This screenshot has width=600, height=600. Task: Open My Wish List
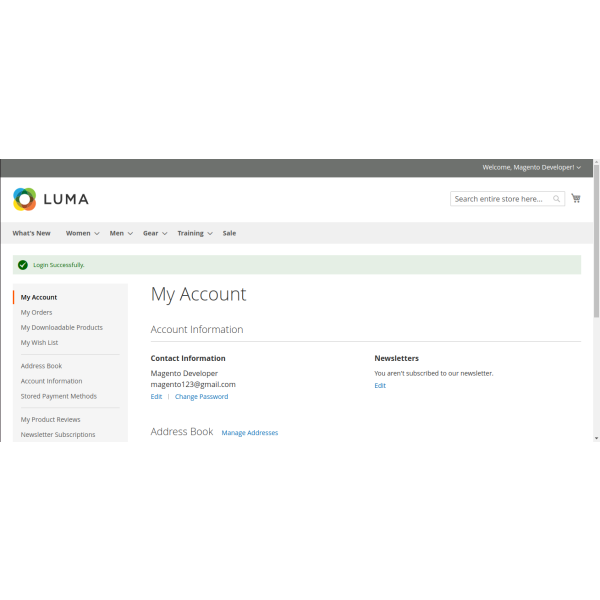point(39,342)
